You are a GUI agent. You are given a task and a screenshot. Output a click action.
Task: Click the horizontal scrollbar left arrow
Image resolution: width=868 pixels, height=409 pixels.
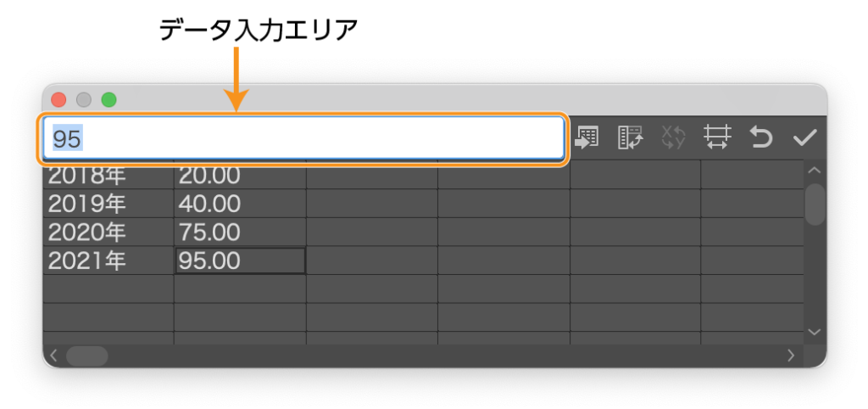click(x=53, y=356)
